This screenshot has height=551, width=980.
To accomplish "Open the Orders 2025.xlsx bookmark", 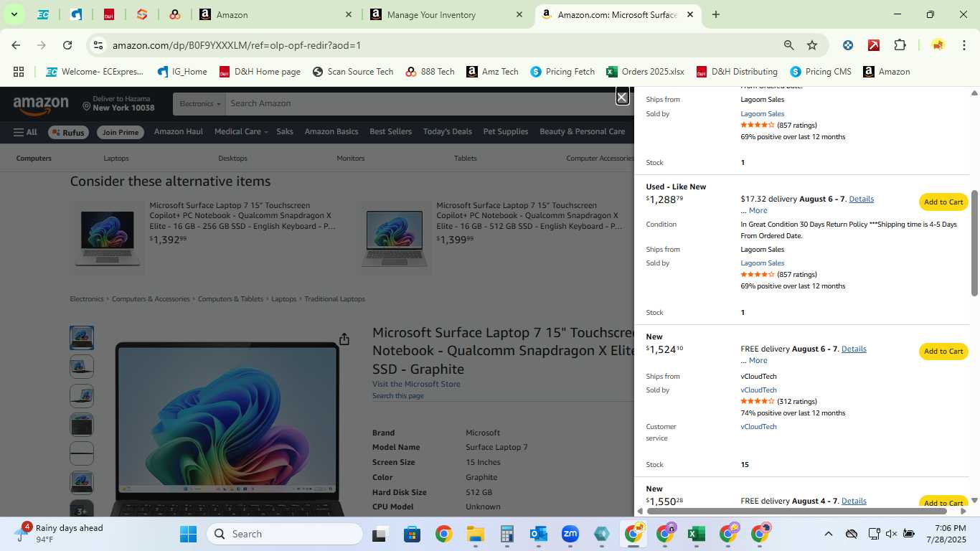I will pyautogui.click(x=645, y=72).
